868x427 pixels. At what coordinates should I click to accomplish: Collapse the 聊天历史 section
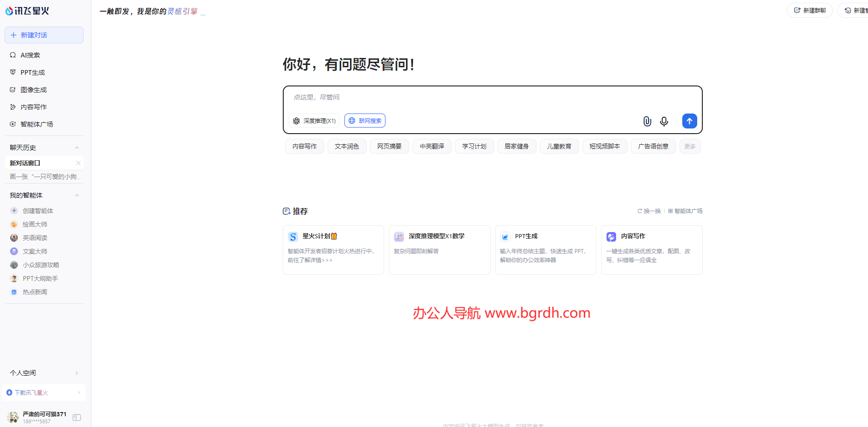click(77, 148)
